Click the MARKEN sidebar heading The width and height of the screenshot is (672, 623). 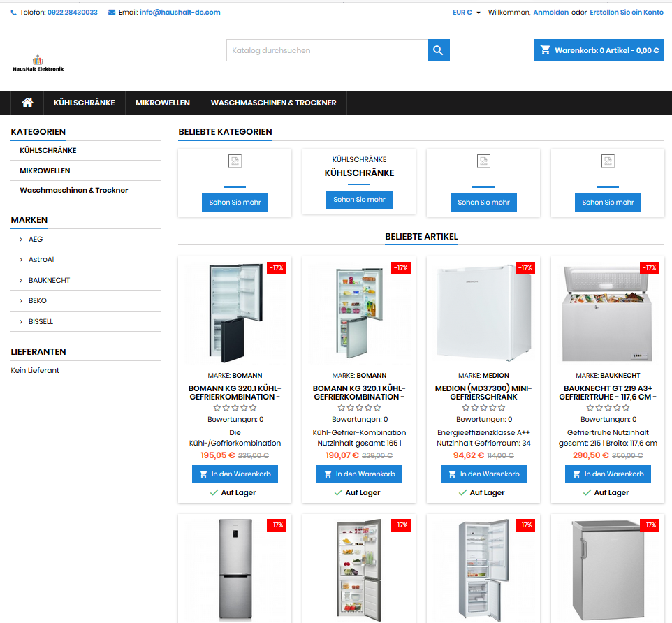(29, 220)
